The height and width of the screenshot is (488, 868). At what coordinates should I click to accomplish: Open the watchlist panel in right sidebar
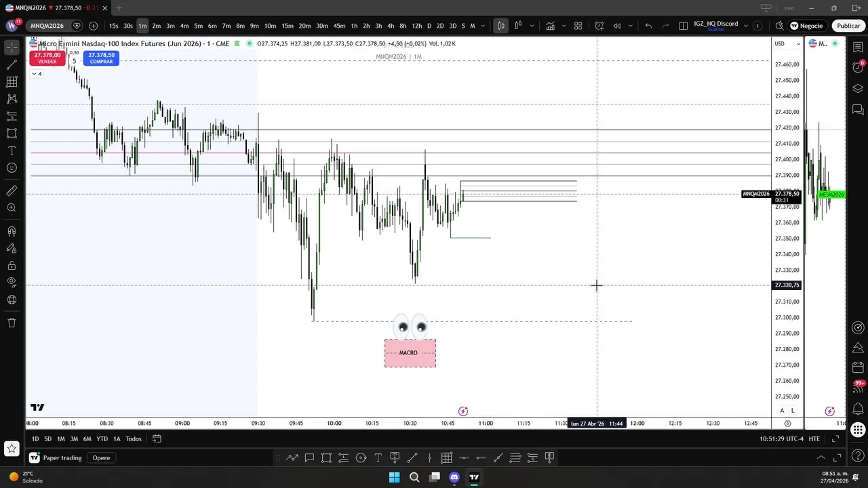pos(858,47)
